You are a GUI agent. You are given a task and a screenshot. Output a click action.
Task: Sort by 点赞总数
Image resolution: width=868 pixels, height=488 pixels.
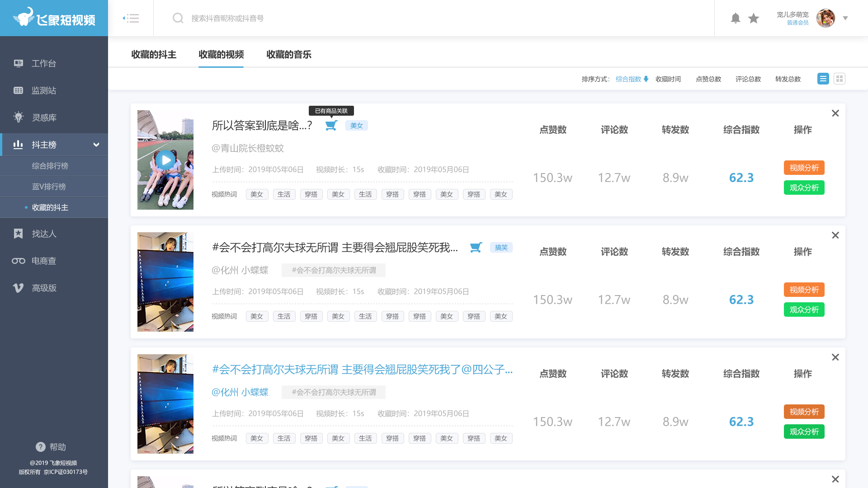pyautogui.click(x=708, y=79)
